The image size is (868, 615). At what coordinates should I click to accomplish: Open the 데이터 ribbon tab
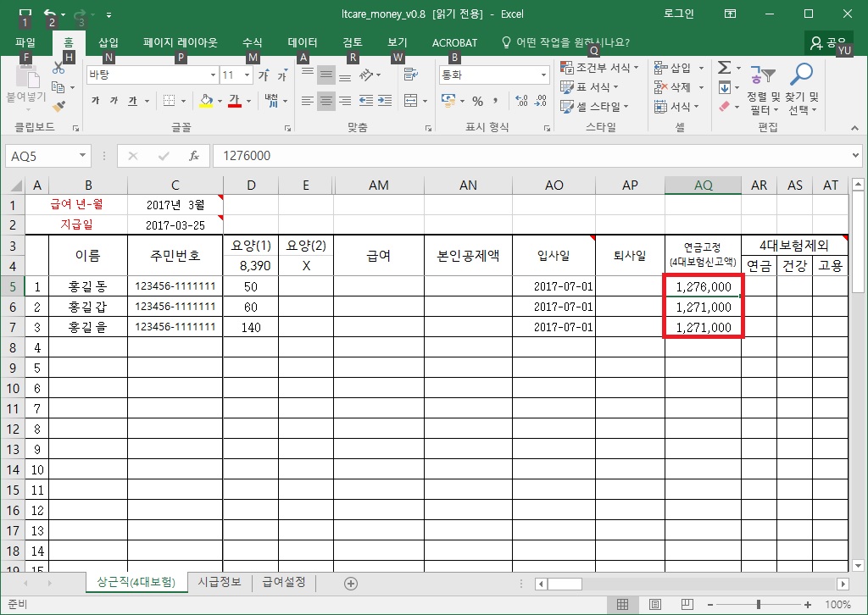(303, 42)
